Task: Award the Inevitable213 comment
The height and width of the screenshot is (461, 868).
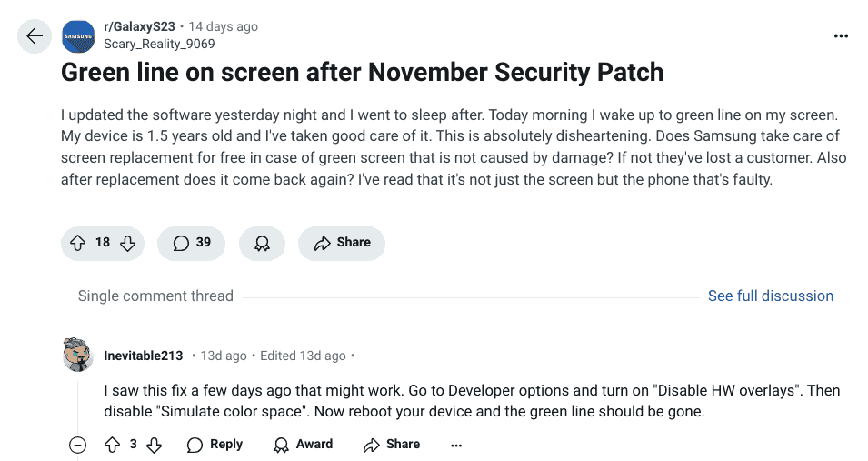Action: coord(304,445)
